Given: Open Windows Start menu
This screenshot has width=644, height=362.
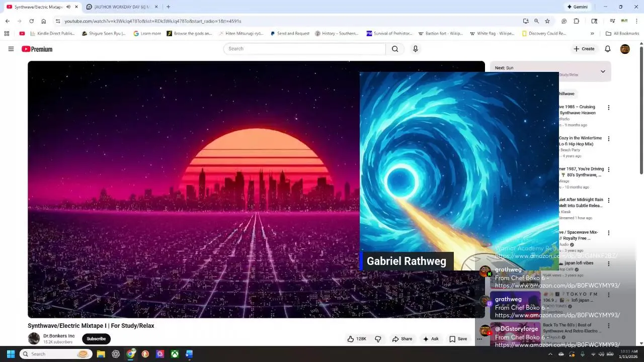Looking at the screenshot, I should point(11,354).
